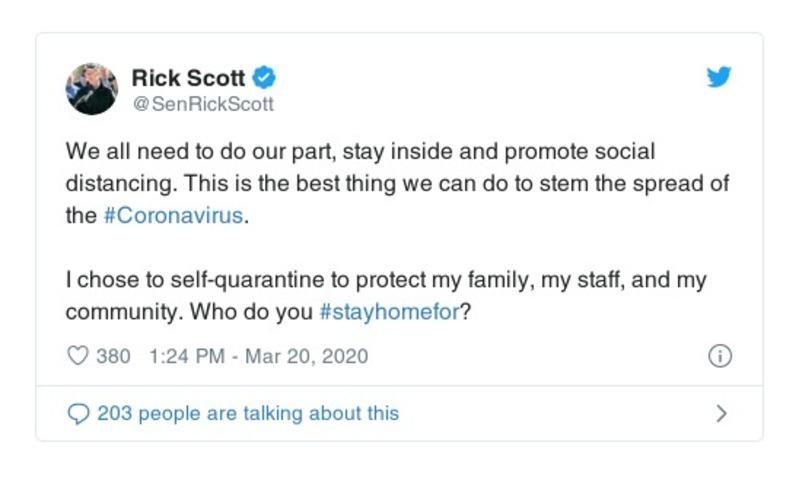
Task: Like the tweet with the heart icon
Action: pos(78,356)
